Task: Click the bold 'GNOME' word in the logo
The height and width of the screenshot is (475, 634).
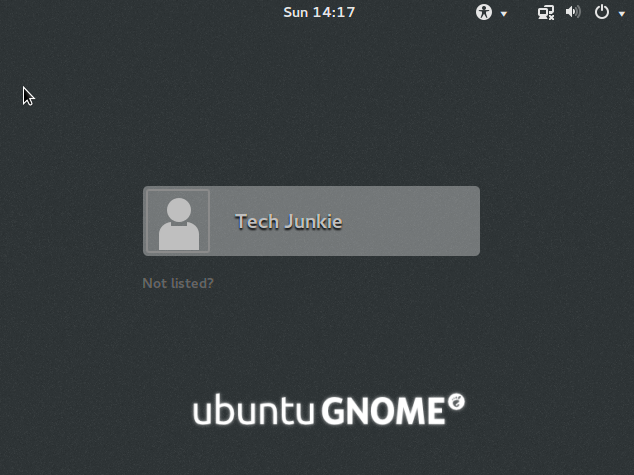Action: coord(383,411)
